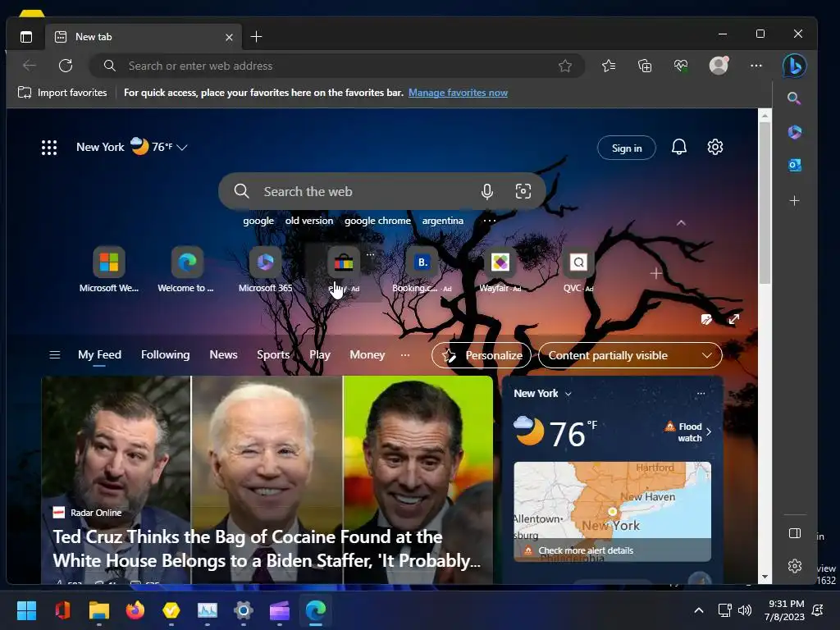This screenshot has height=630, width=840.
Task: Open the Flood watch alert
Action: pyautogui.click(x=688, y=431)
